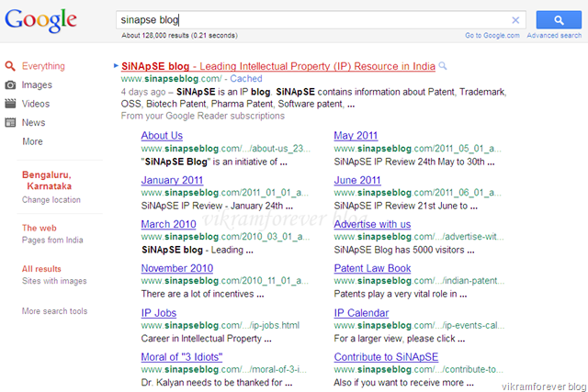The height and width of the screenshot is (392, 588).
Task: Click URL containing 2011_01_01_a
Action: coord(225,193)
